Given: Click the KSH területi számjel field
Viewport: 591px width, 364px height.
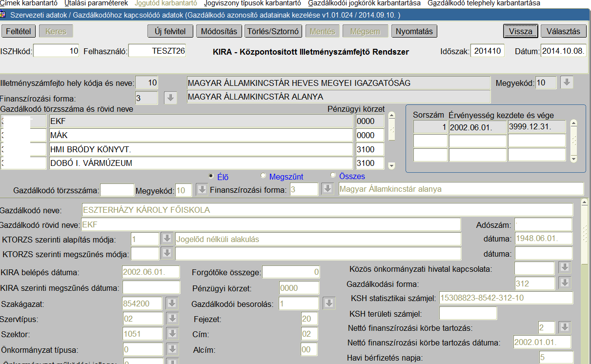Looking at the screenshot, I should [x=468, y=313].
